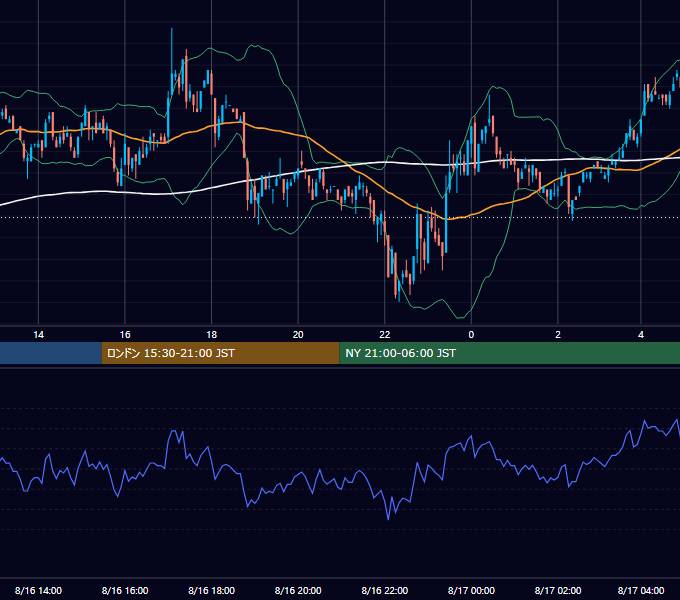Click the 8/17 04:00 date label
Image resolution: width=680 pixels, height=600 pixels.
641,590
